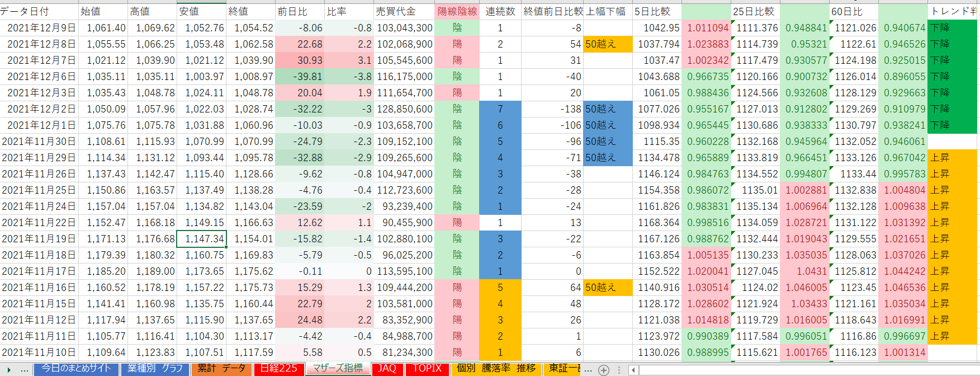Switch to the JAQ sheet tab
The height and width of the screenshot is (376, 980).
tap(387, 369)
